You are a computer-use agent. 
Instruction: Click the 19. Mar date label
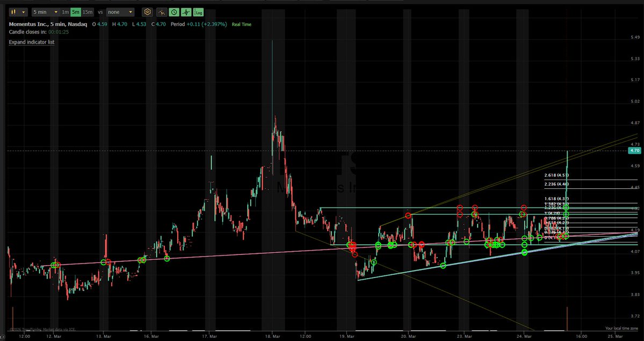(347, 337)
